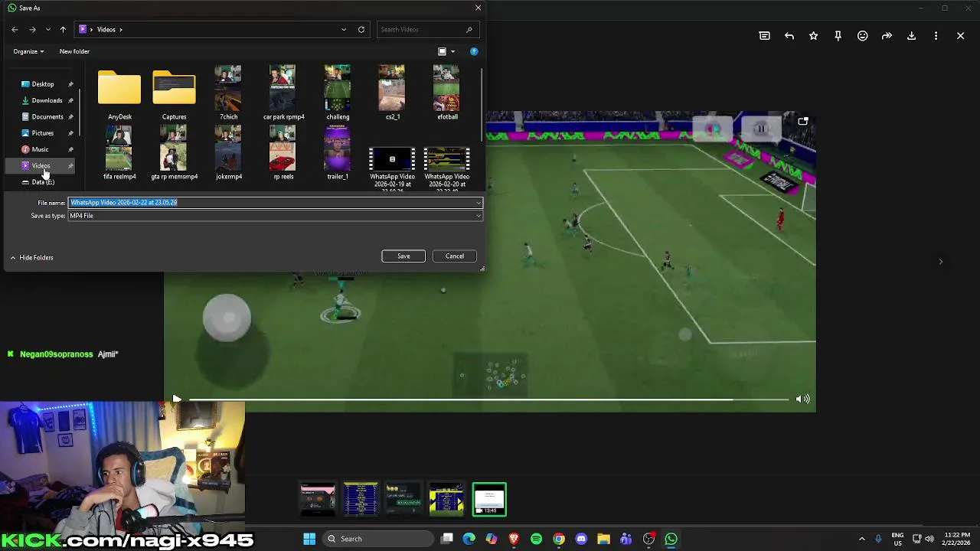Select Documents in navigation pane

point(47,117)
